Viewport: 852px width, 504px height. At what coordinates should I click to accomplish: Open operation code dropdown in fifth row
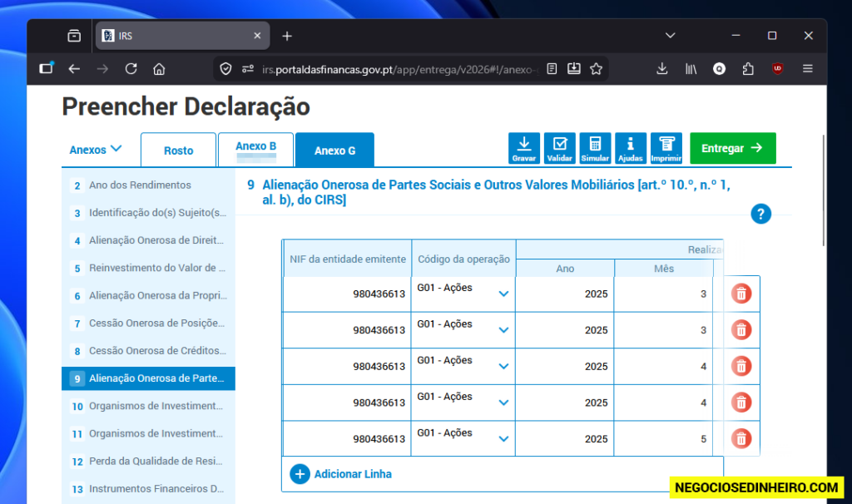click(x=503, y=438)
